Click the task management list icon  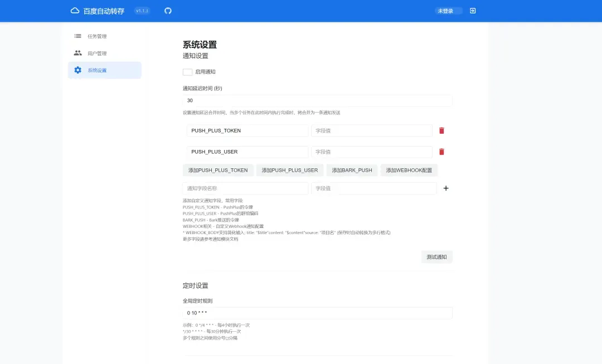point(77,36)
